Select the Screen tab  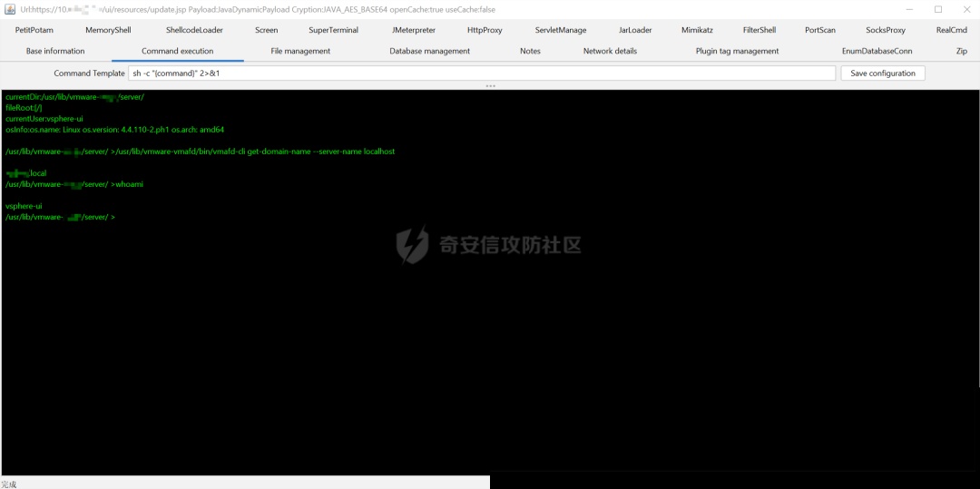coord(266,30)
